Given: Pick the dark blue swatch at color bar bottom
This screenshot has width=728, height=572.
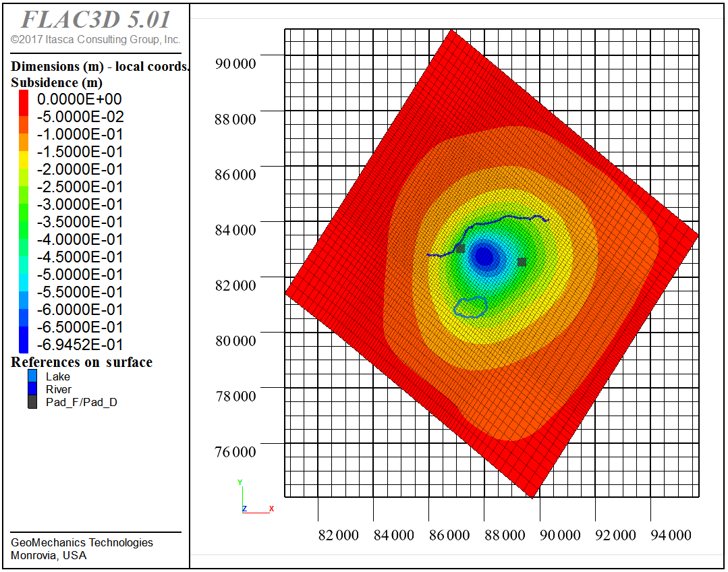Looking at the screenshot, I should point(24,343).
